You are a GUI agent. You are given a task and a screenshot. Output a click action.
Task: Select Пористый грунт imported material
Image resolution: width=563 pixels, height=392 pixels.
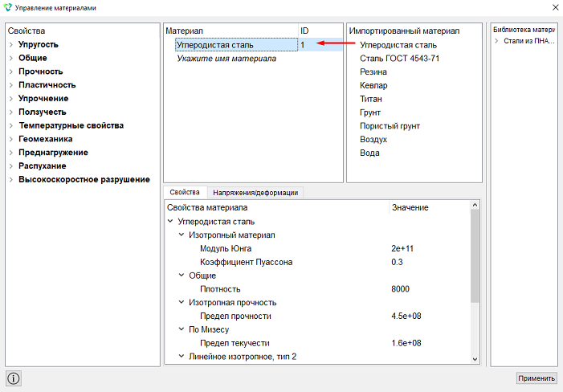coord(390,126)
